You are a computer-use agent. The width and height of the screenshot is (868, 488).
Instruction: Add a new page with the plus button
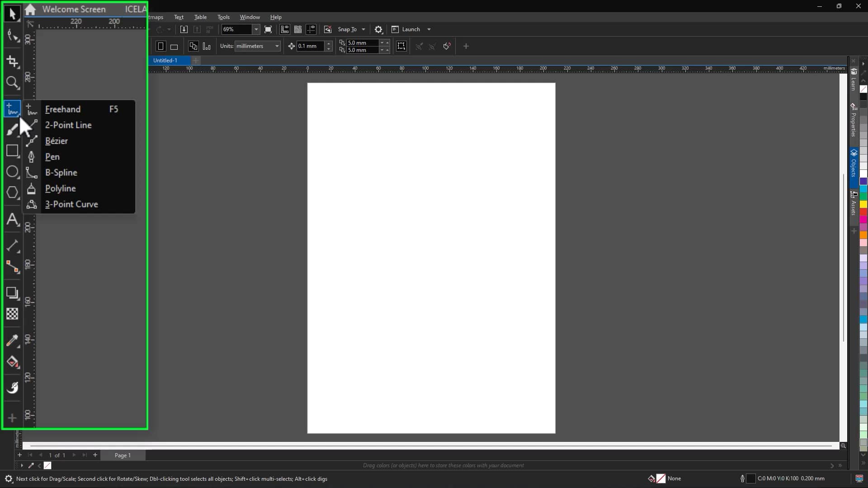pos(95,455)
